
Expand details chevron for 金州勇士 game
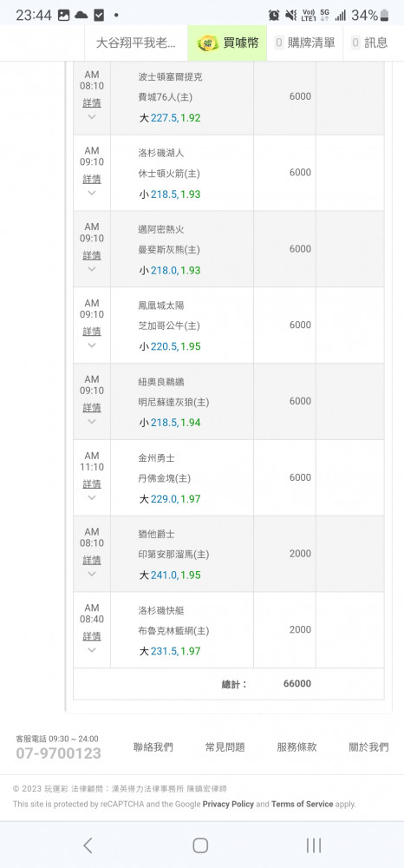click(92, 497)
